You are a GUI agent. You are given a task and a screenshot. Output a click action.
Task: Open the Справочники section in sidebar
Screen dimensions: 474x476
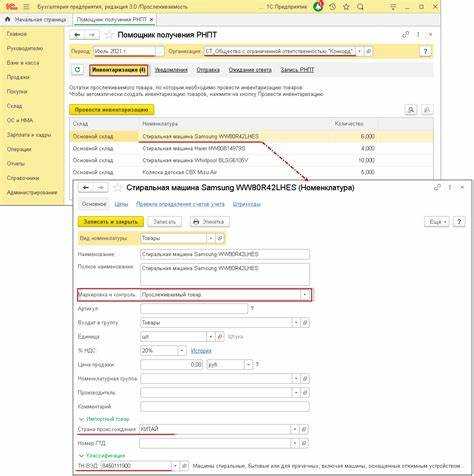(23, 178)
